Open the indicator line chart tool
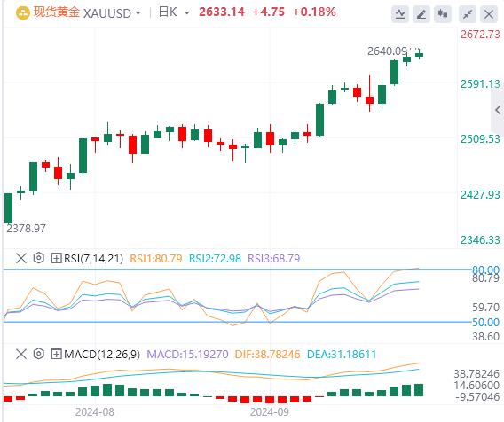This screenshot has width=504, height=422. coord(400,14)
